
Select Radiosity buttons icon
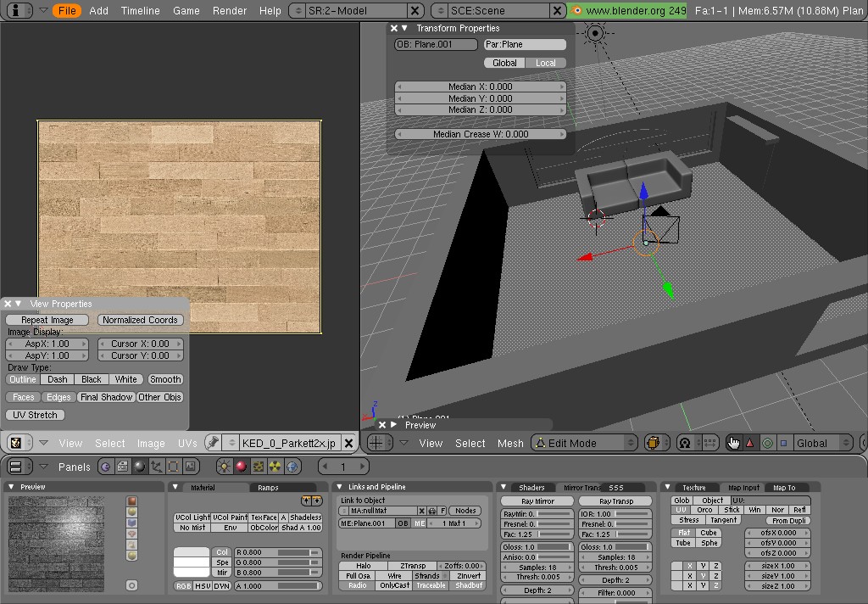click(275, 467)
